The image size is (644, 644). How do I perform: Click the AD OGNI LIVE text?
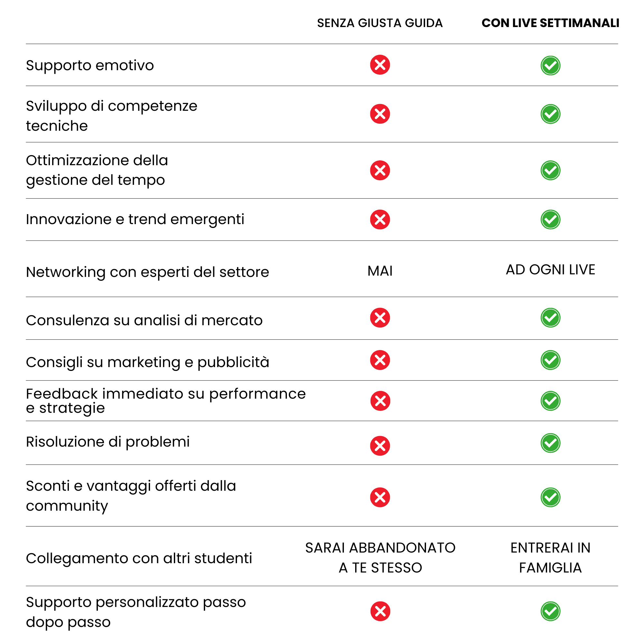click(550, 270)
